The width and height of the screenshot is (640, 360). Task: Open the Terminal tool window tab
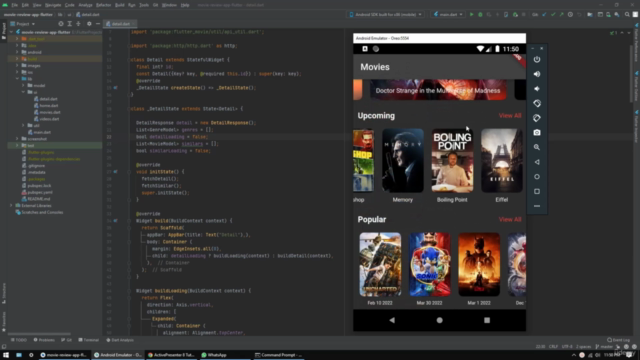89,340
